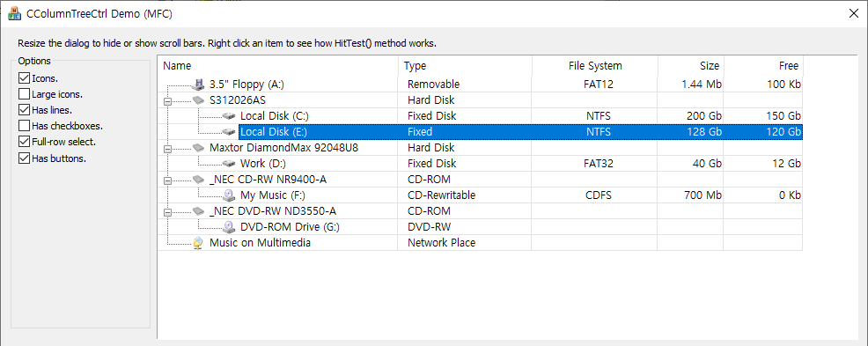Click the File System column header
This screenshot has width=868, height=346.
click(595, 66)
